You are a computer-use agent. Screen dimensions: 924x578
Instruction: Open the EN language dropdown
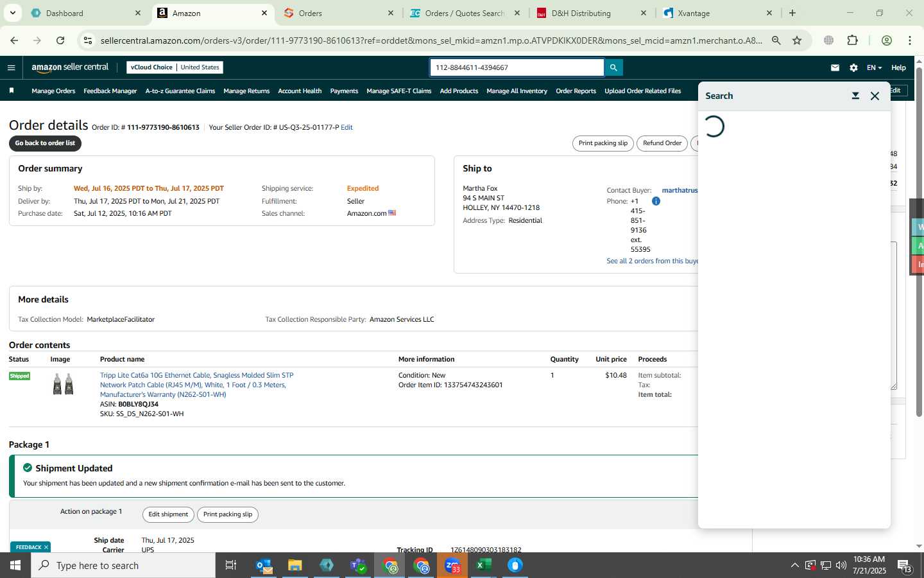[874, 67]
